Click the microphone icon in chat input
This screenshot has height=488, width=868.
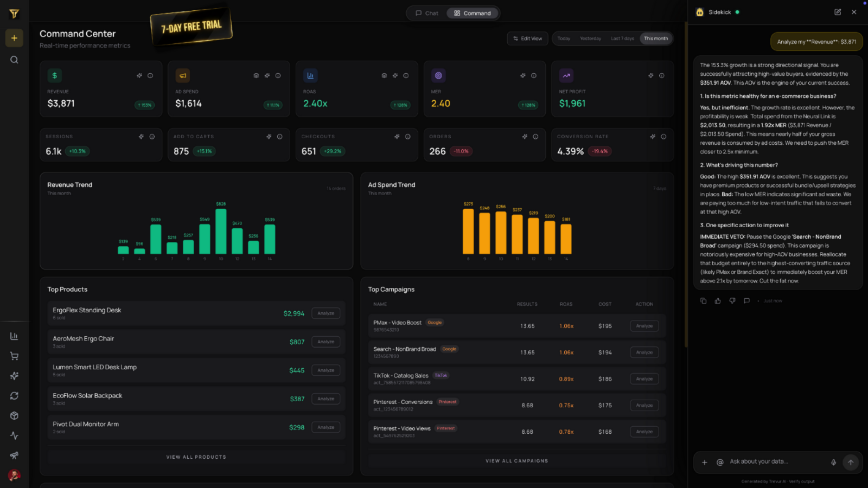click(833, 463)
